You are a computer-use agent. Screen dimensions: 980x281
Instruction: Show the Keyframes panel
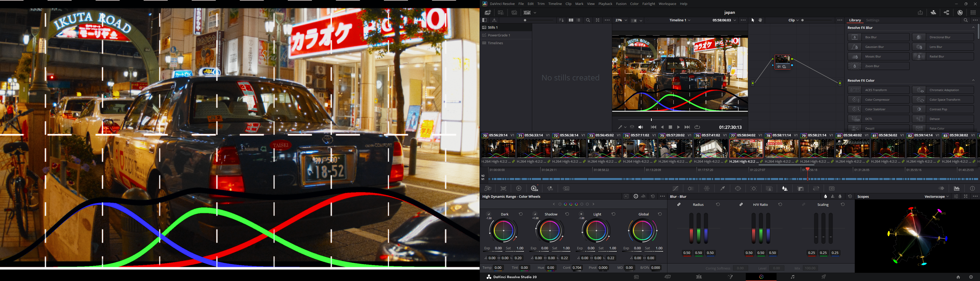pos(941,188)
